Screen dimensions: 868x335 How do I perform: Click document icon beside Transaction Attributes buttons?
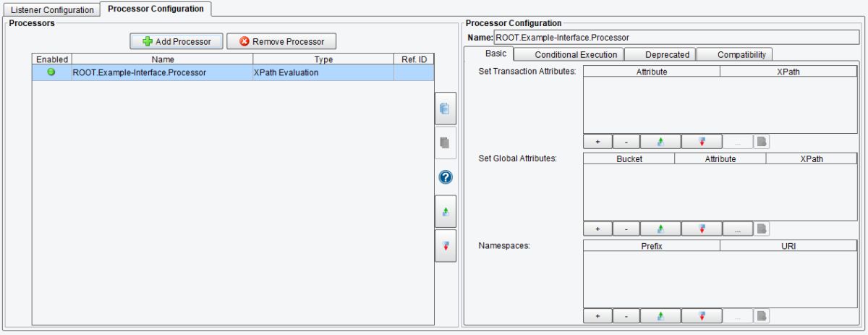[x=761, y=143]
